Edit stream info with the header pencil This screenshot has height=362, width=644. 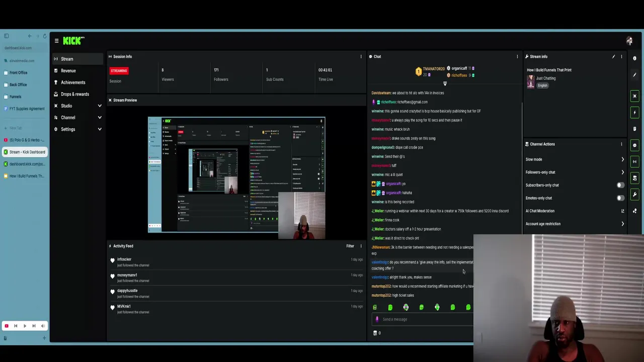coord(613,56)
